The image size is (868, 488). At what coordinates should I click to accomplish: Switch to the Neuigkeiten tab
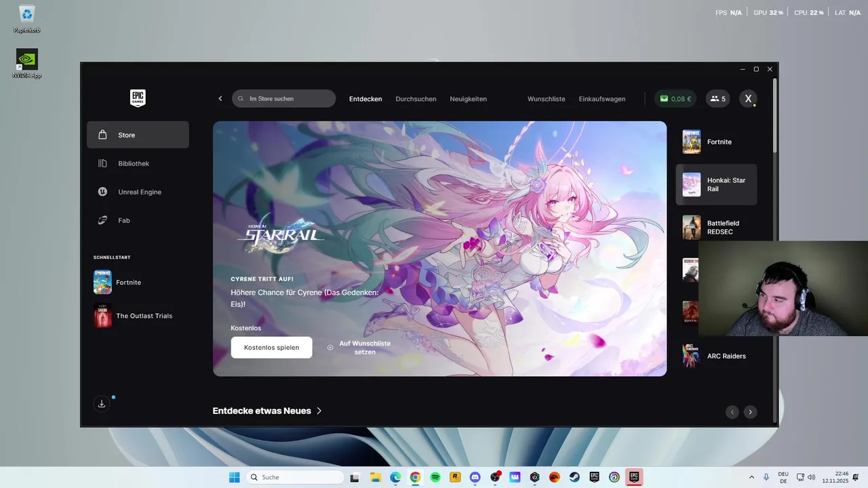coord(468,99)
